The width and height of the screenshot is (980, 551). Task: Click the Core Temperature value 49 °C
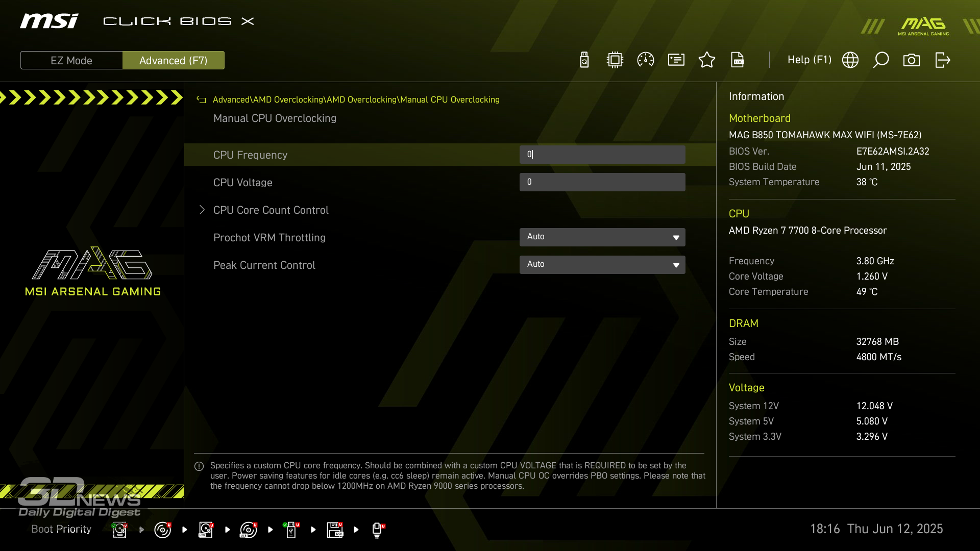(x=867, y=292)
